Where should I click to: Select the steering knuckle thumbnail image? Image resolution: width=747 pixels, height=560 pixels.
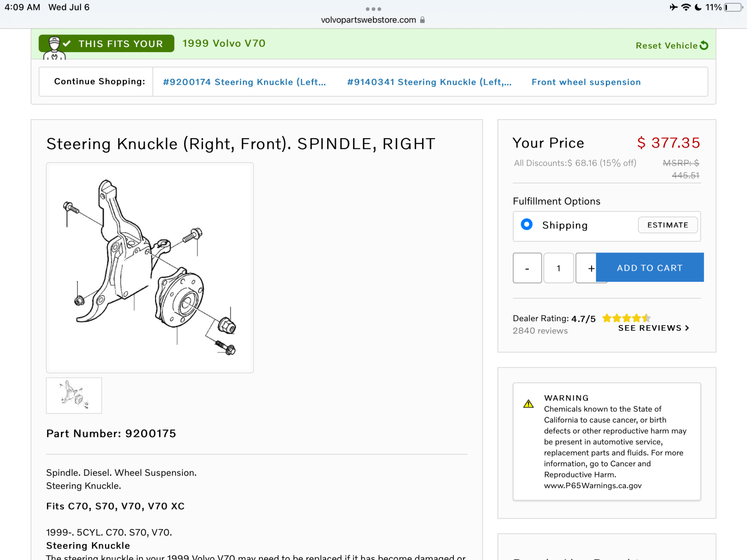pyautogui.click(x=74, y=395)
